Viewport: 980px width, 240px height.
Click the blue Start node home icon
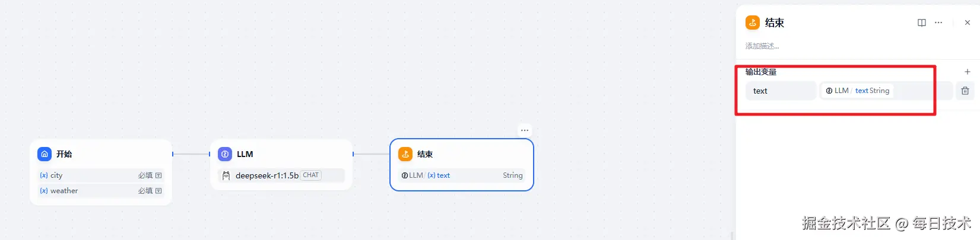(45, 154)
